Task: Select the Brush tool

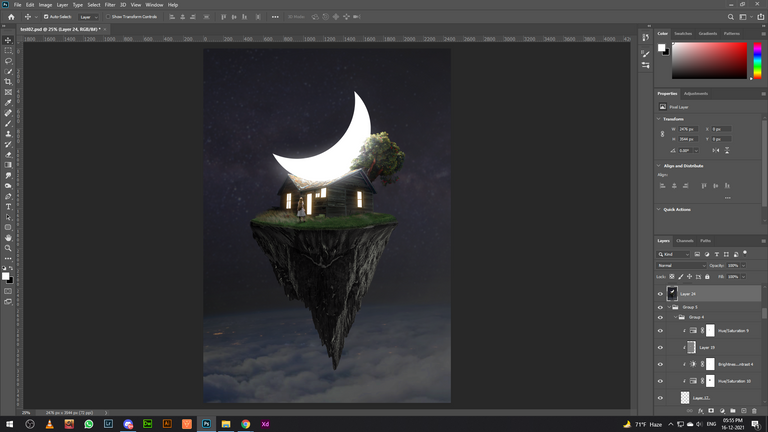Action: coord(8,123)
